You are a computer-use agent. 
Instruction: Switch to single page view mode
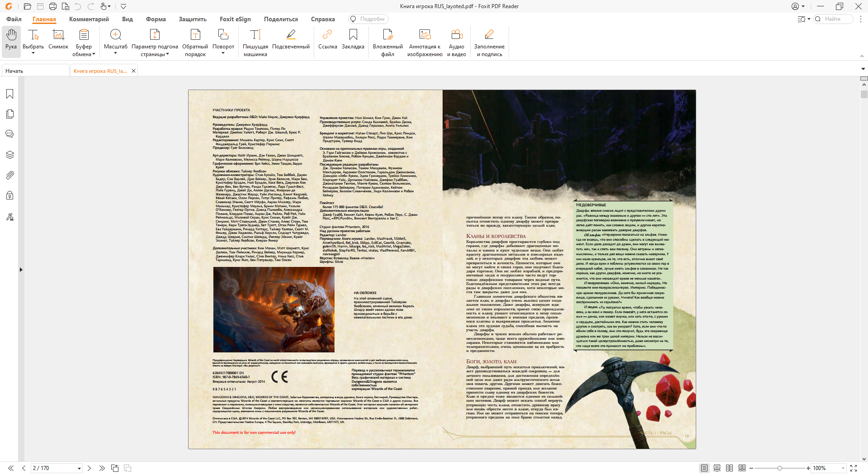[x=704, y=468]
